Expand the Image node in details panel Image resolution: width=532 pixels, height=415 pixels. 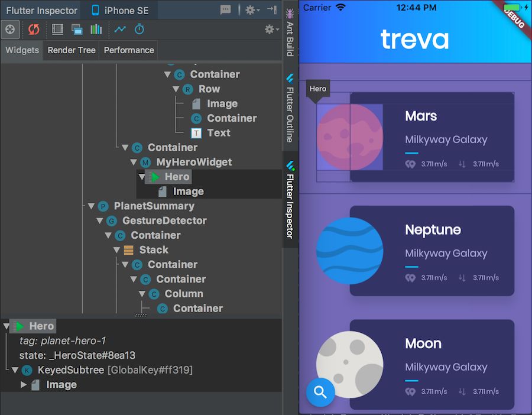(x=24, y=384)
